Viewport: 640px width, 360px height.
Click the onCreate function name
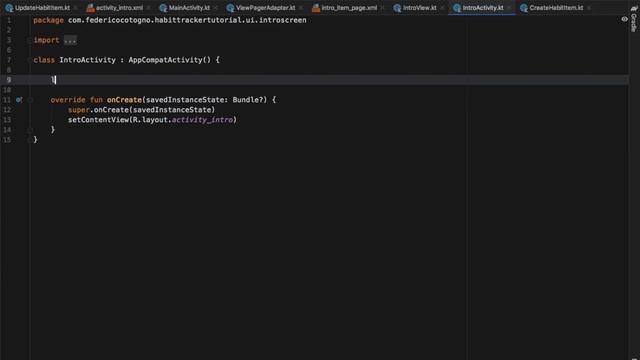pyautogui.click(x=124, y=100)
